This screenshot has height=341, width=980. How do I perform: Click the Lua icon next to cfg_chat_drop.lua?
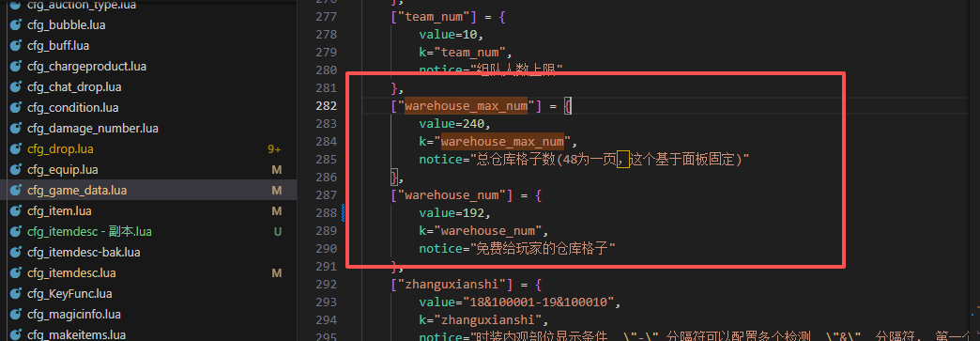point(16,87)
